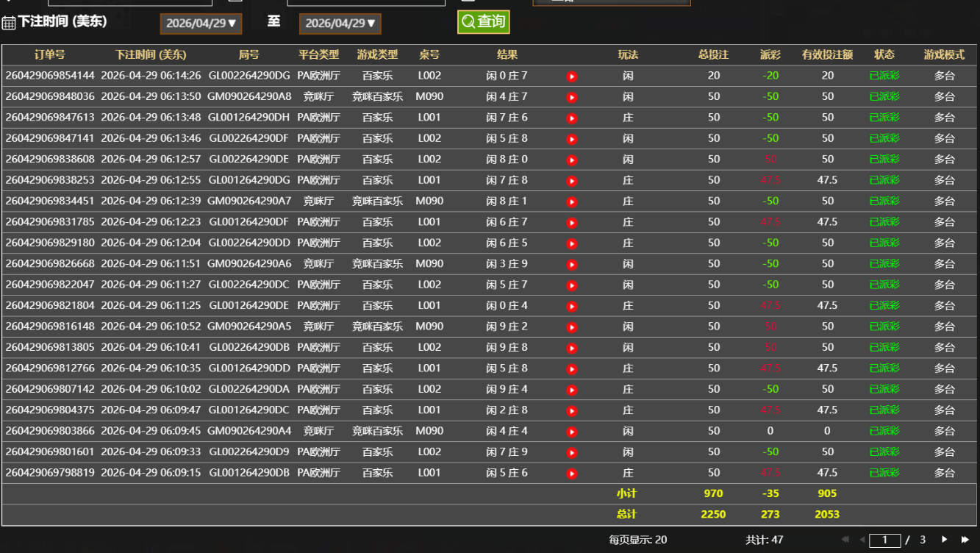Play video replay for order 260429069848036
The width and height of the screenshot is (980, 553).
[x=572, y=97]
